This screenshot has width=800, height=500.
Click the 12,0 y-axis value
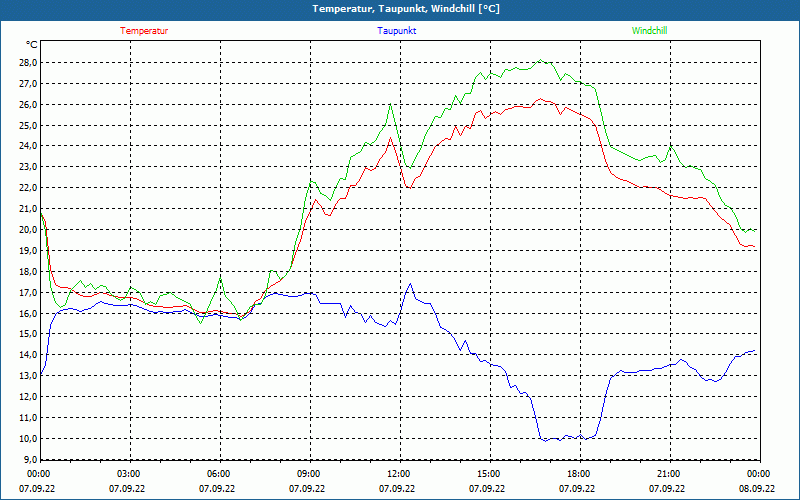28,397
